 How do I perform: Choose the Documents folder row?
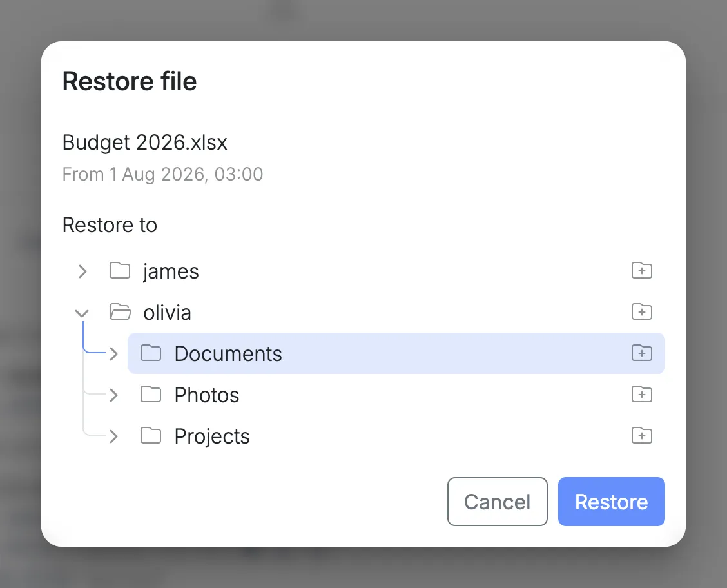coord(396,353)
